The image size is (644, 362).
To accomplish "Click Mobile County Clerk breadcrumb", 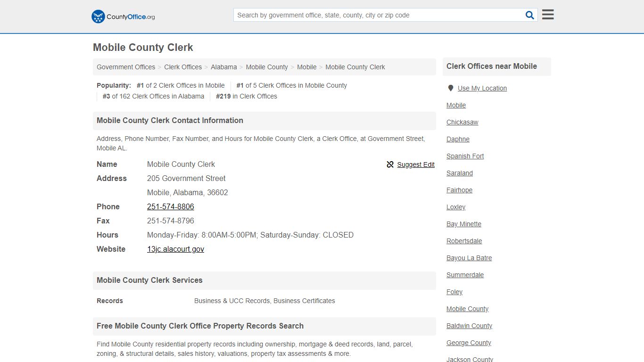I will tap(355, 67).
